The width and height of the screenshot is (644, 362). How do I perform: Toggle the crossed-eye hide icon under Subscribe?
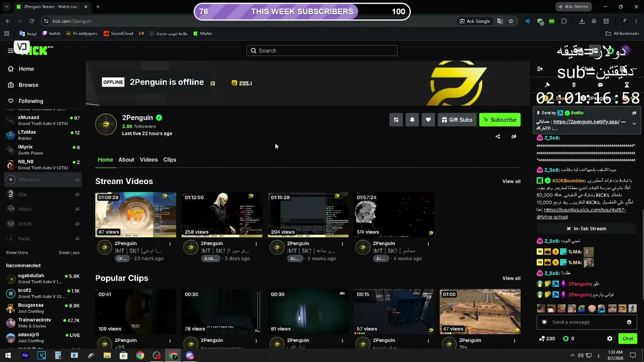click(514, 136)
